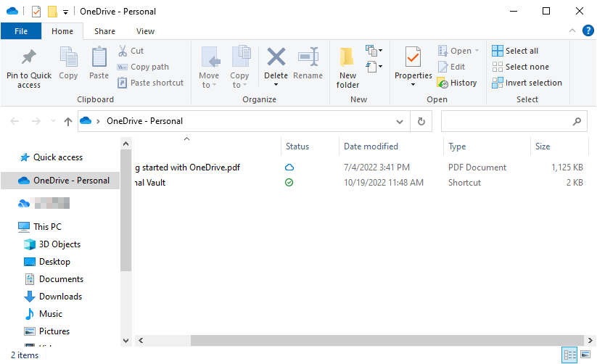Open Documents in navigation pane
Image resolution: width=597 pixels, height=364 pixels.
click(x=54, y=279)
